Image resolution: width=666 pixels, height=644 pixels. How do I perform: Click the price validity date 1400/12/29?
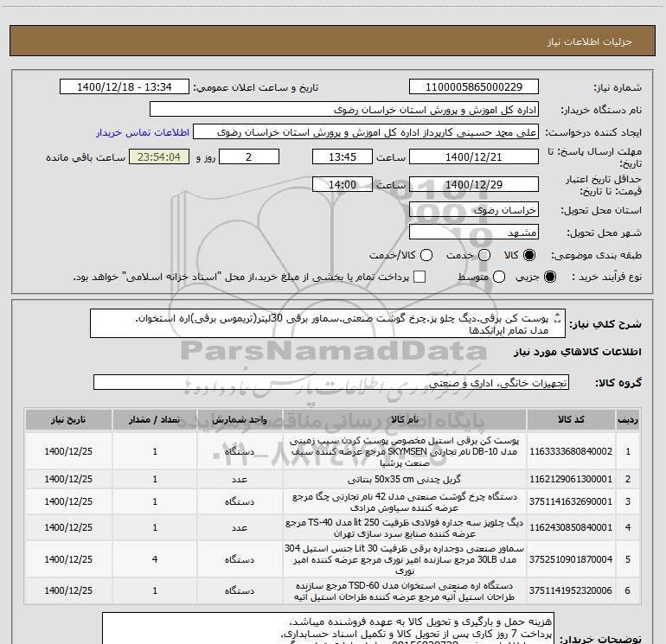click(x=474, y=184)
